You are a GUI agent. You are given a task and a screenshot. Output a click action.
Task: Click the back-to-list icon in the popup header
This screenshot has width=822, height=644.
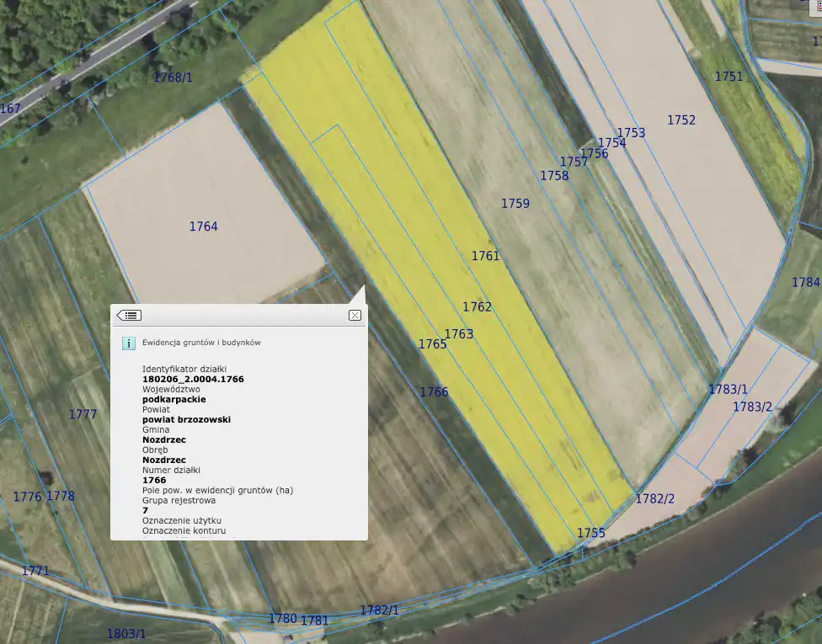pos(129,315)
